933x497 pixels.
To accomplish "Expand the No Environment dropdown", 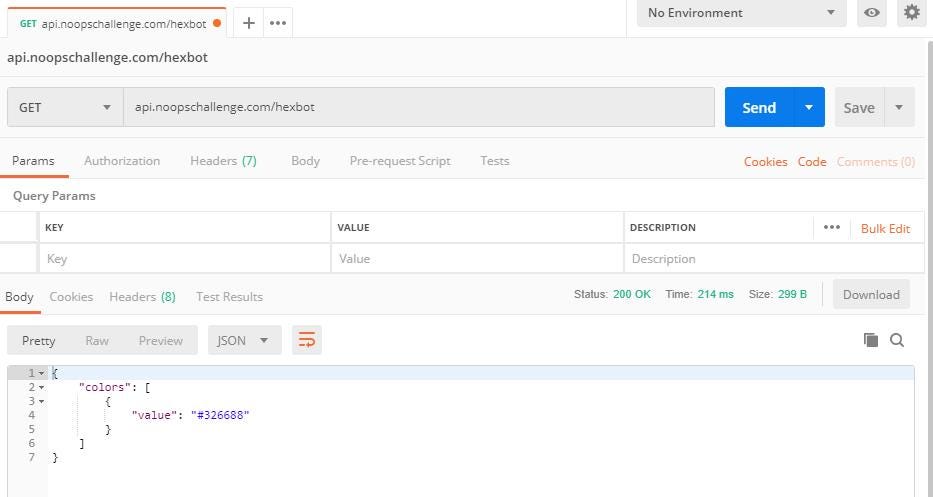I will click(741, 13).
